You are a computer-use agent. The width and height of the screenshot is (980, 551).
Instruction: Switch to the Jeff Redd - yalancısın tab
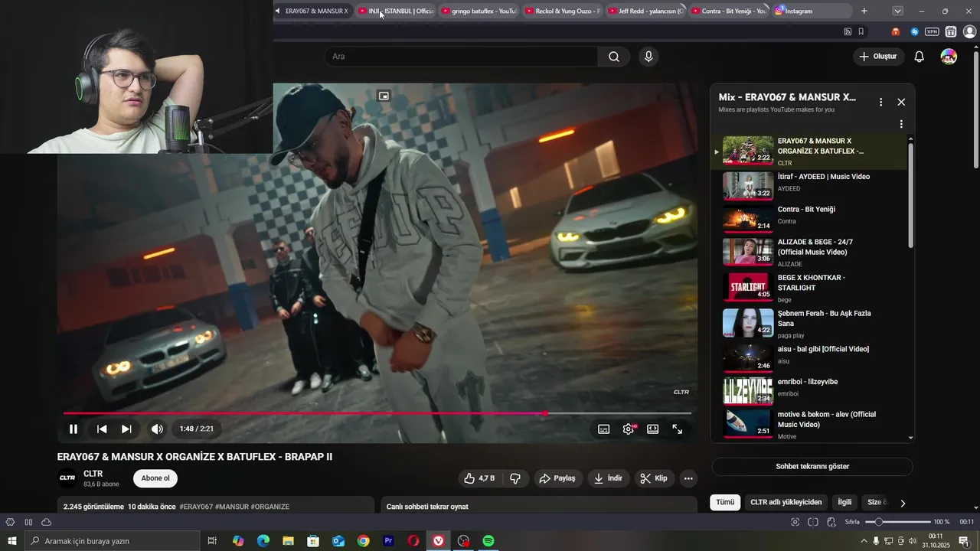(x=645, y=11)
